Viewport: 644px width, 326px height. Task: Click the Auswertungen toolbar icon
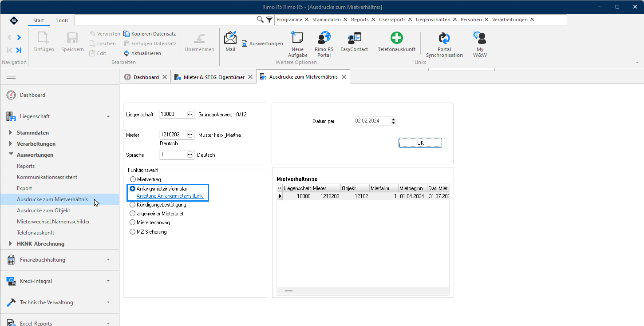262,44
